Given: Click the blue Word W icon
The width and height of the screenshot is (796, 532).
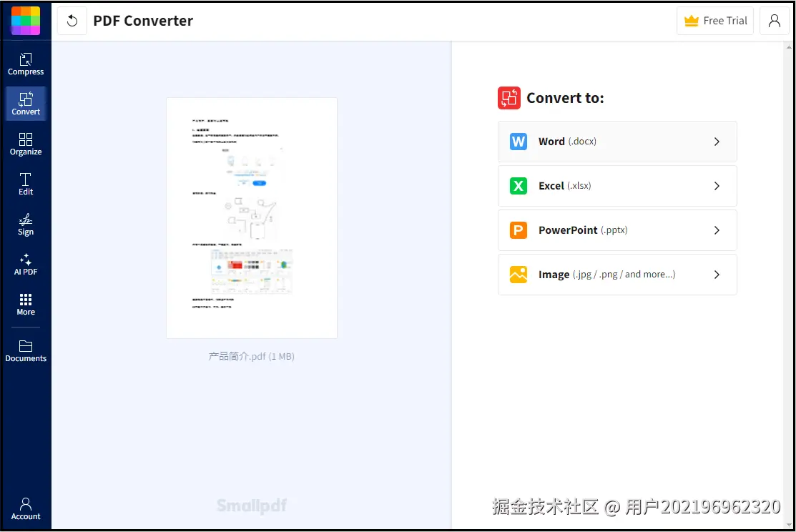Looking at the screenshot, I should point(519,142).
